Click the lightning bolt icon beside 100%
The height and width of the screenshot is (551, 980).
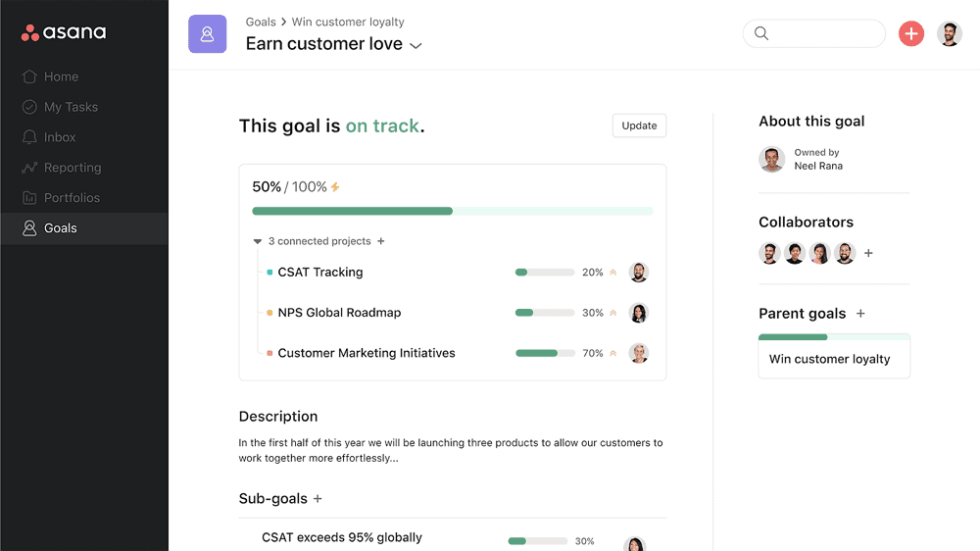335,187
